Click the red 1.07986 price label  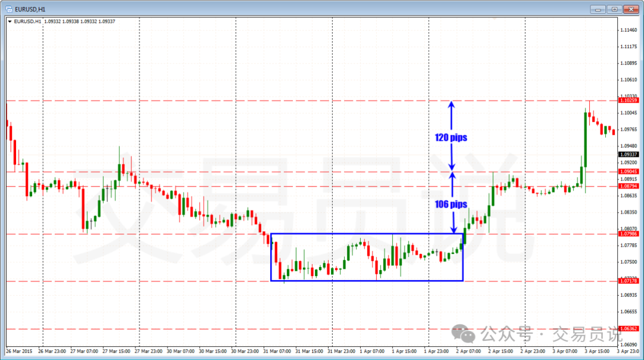(x=628, y=234)
